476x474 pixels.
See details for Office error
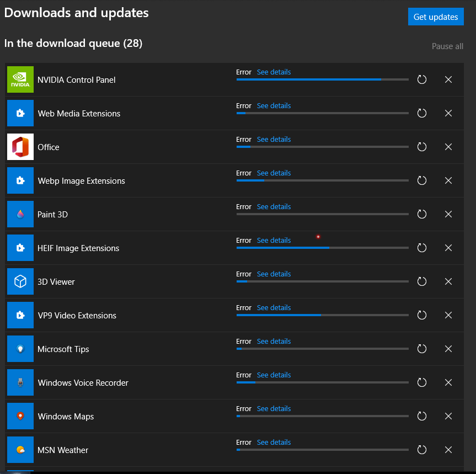click(274, 140)
